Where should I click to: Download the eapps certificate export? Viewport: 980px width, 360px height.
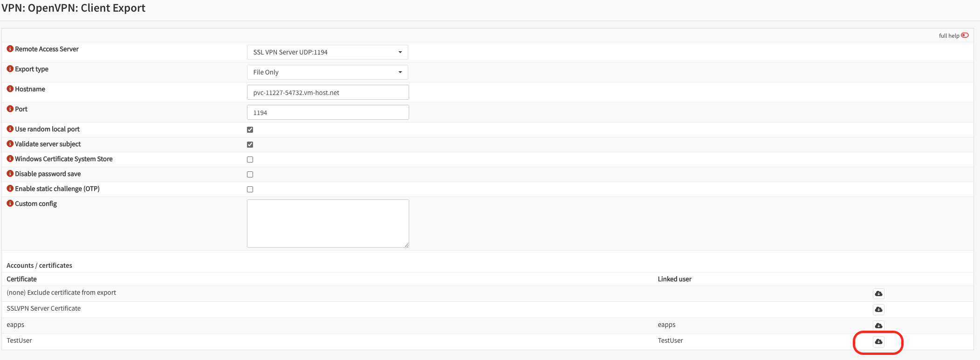tap(878, 326)
